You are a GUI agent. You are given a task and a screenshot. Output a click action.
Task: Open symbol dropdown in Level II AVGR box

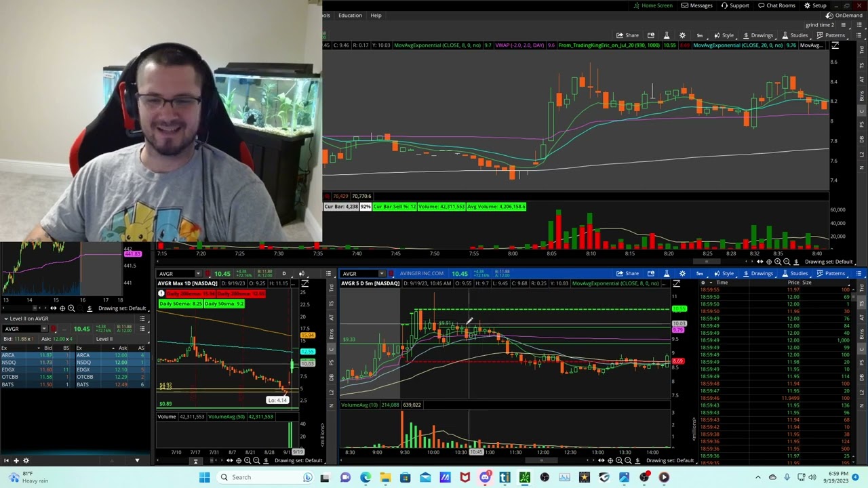43,329
